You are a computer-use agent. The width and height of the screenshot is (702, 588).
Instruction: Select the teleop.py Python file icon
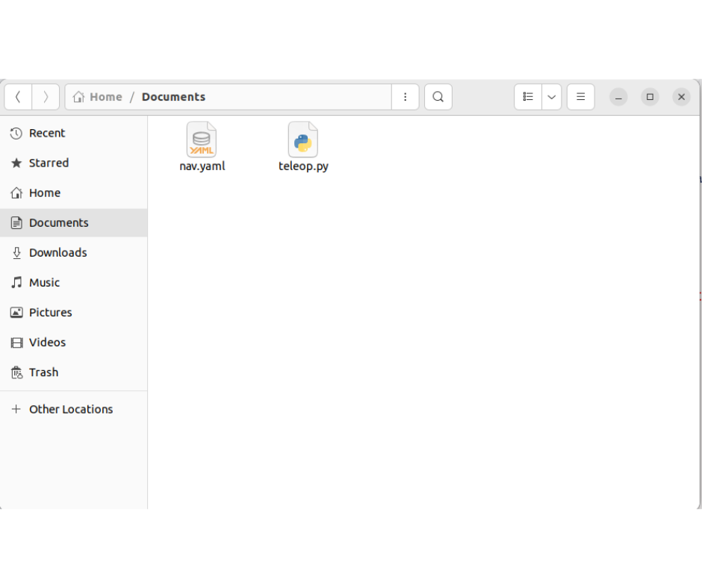pos(303,140)
